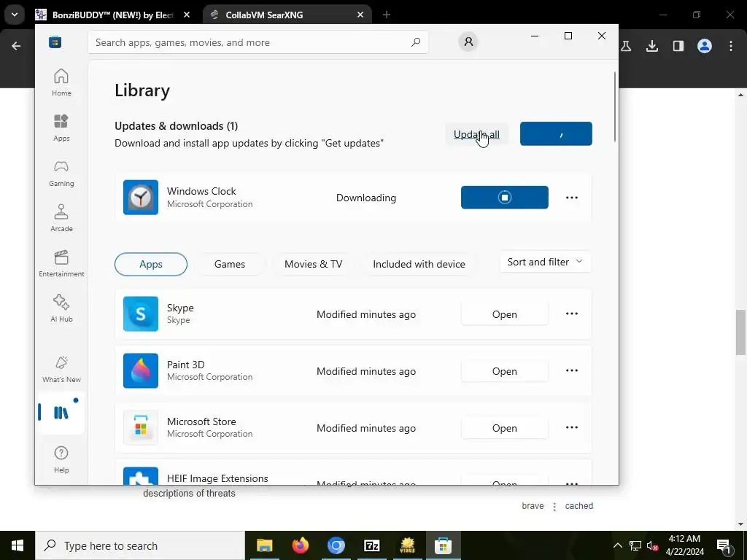Click the Windows Clock app icon
The height and width of the screenshot is (560, 747).
pyautogui.click(x=141, y=197)
